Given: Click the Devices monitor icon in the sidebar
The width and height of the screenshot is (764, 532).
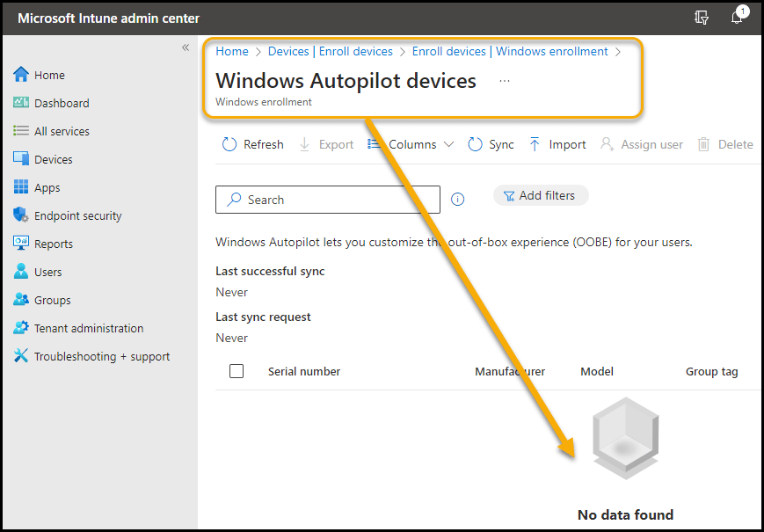Looking at the screenshot, I should (21, 159).
